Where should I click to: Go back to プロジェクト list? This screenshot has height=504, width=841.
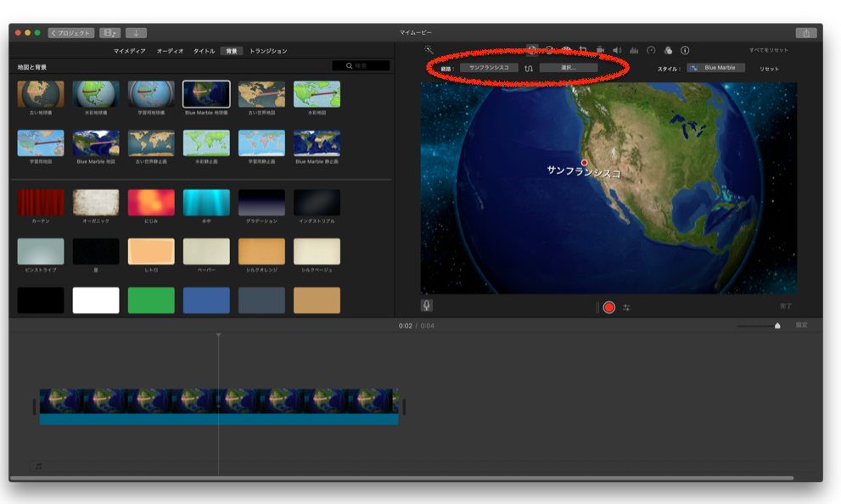pyautogui.click(x=71, y=33)
